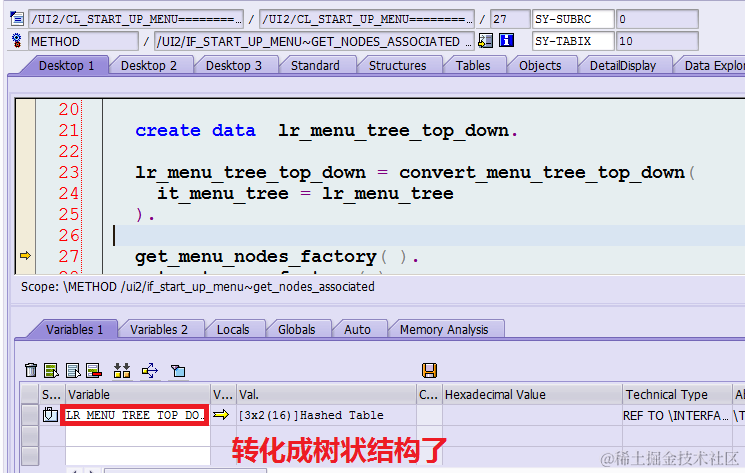Click the Technical Type column header

[x=677, y=394]
